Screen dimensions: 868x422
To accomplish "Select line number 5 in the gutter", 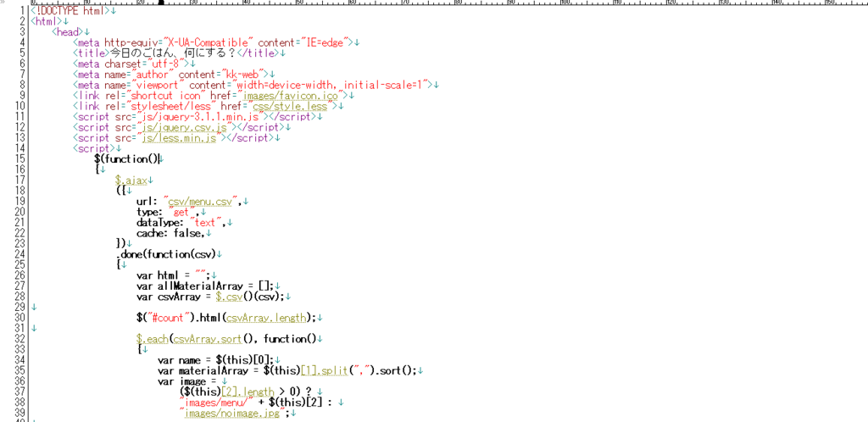I will click(x=21, y=53).
